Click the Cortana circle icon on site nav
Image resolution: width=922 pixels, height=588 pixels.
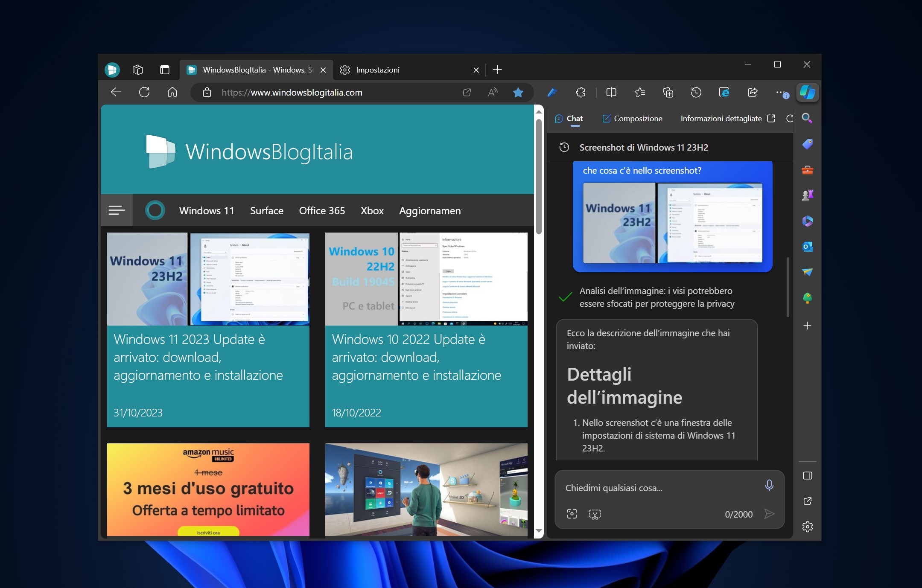[155, 210]
